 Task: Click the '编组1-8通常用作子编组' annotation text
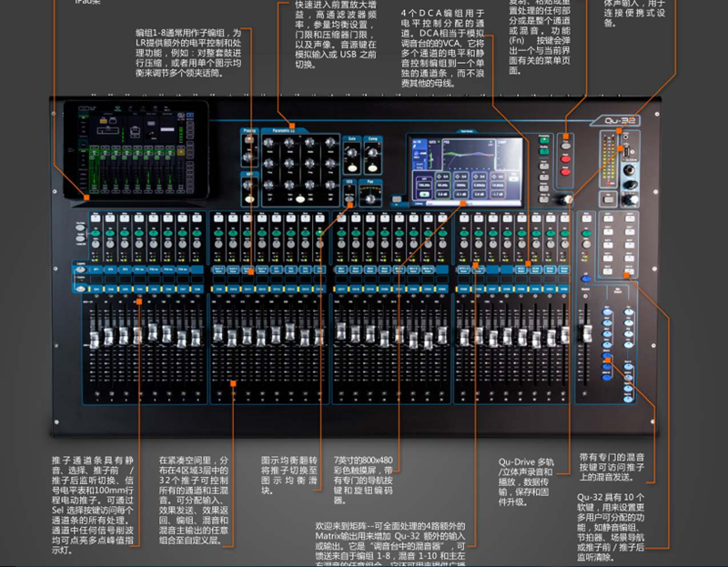point(188,53)
